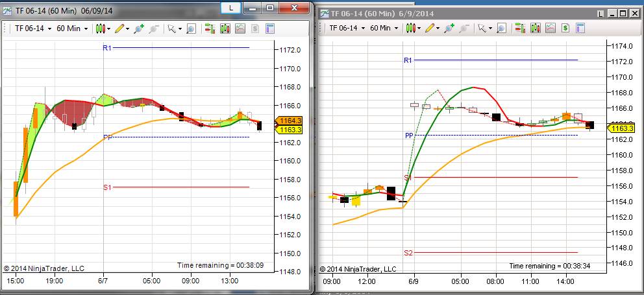Screen dimensions: 644x295
Task: Expand chart style arrow in left window
Action: click(x=109, y=29)
